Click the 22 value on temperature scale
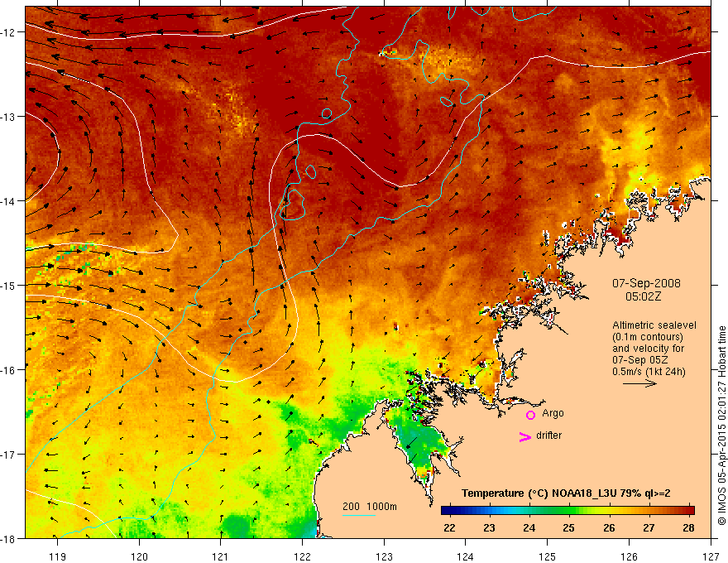 pos(449,527)
